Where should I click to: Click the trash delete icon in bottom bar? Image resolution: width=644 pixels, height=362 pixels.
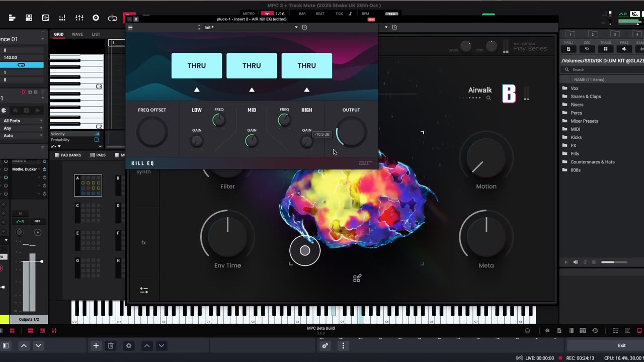pos(111,345)
